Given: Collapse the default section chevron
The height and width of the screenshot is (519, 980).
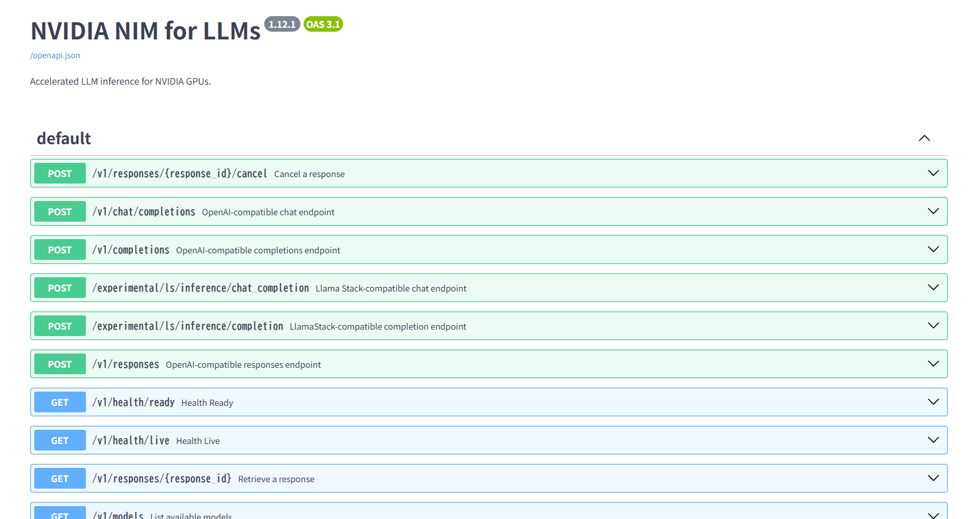Looking at the screenshot, I should coord(924,138).
